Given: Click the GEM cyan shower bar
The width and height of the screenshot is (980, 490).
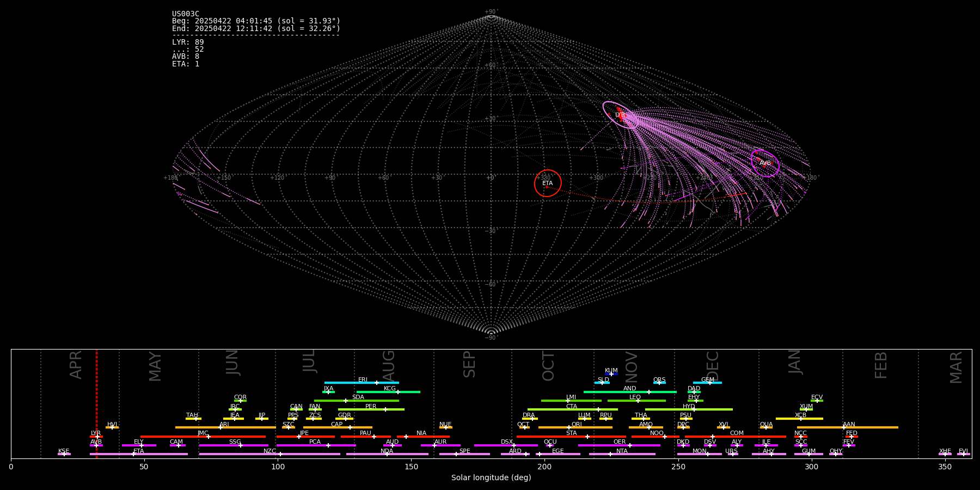Looking at the screenshot, I should point(707,383).
